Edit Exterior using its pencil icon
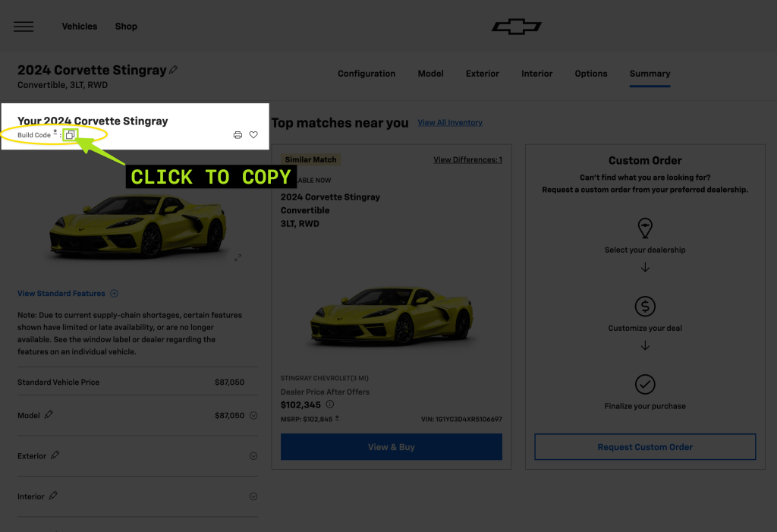 pyautogui.click(x=55, y=455)
